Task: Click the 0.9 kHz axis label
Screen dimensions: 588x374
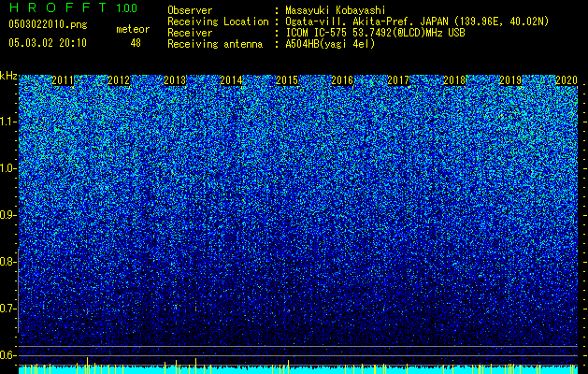Action: 7,215
